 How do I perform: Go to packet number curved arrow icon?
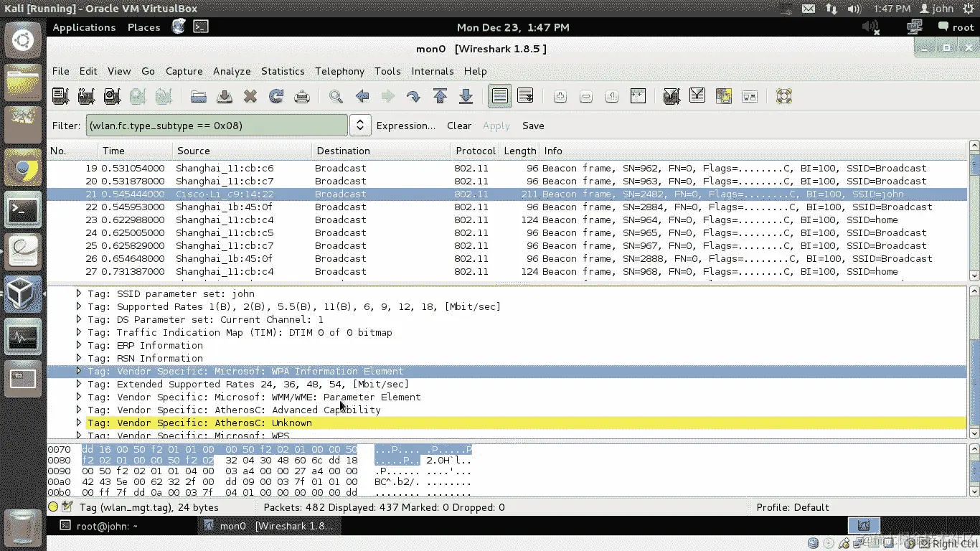[414, 96]
